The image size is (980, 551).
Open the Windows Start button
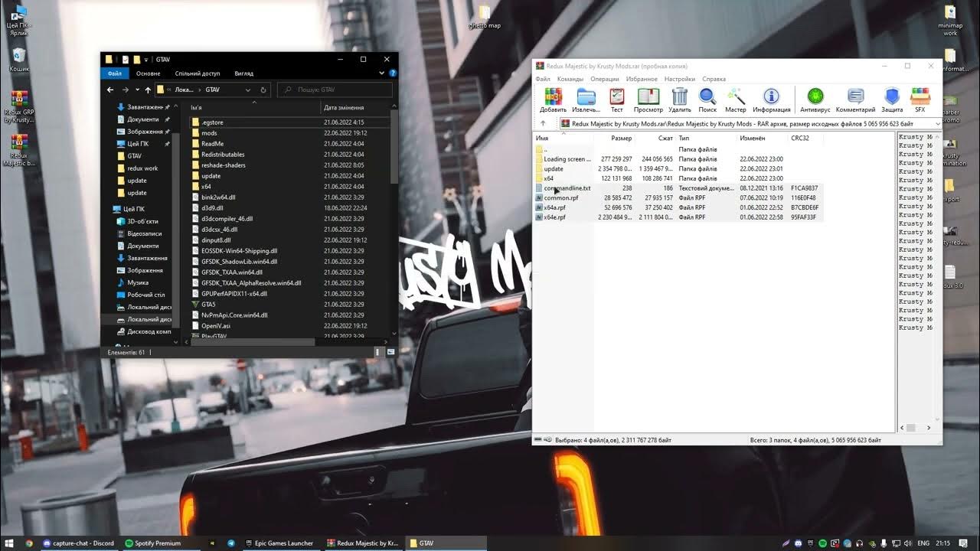(x=9, y=543)
